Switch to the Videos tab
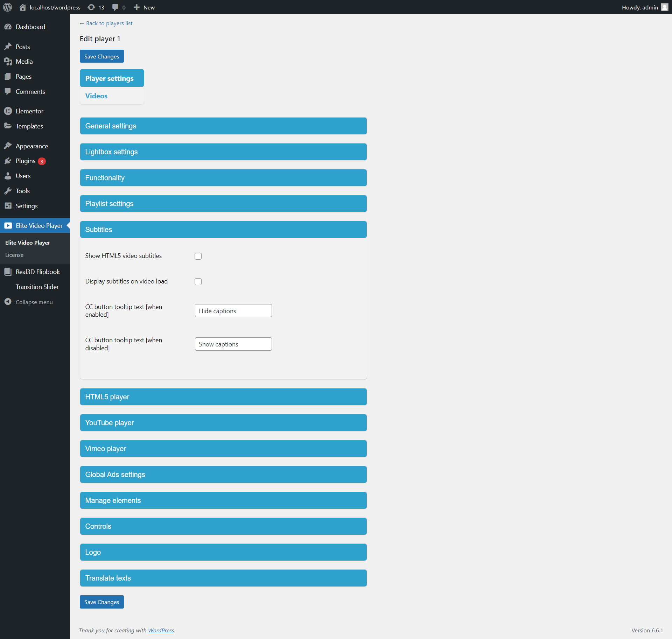 click(96, 96)
